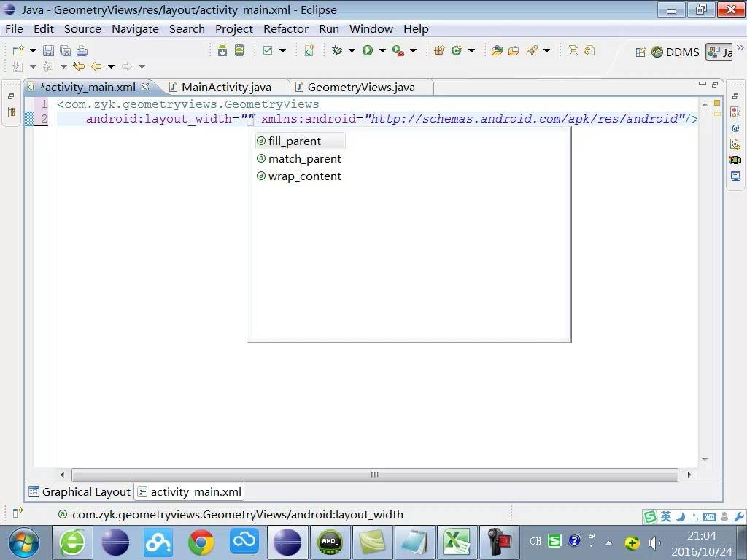
Task: Run the project with the green play icon
Action: point(368,50)
